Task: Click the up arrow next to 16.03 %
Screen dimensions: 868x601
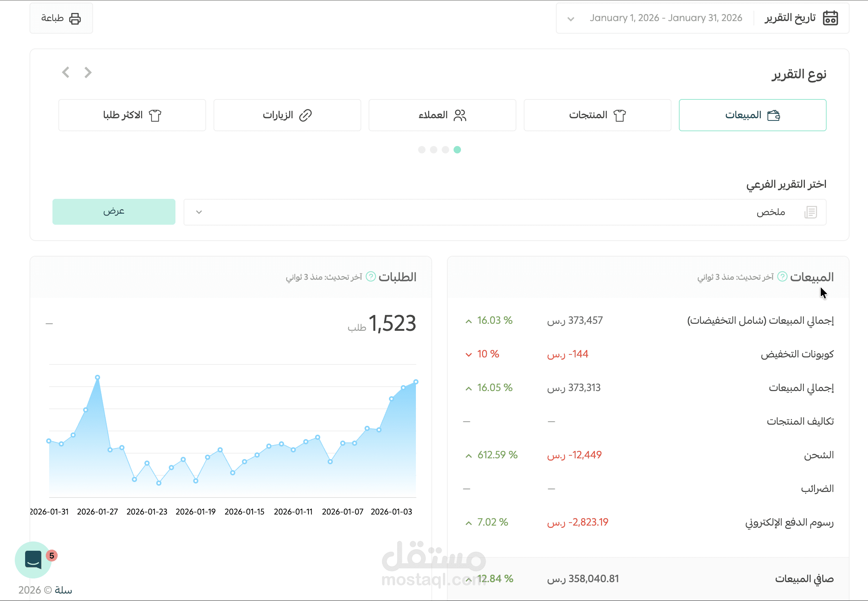Action: [468, 321]
